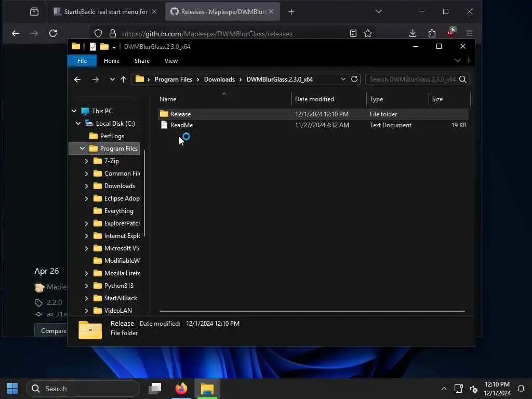Select Everything folder in navigation tree
This screenshot has height=399, width=532.
pyautogui.click(x=119, y=211)
